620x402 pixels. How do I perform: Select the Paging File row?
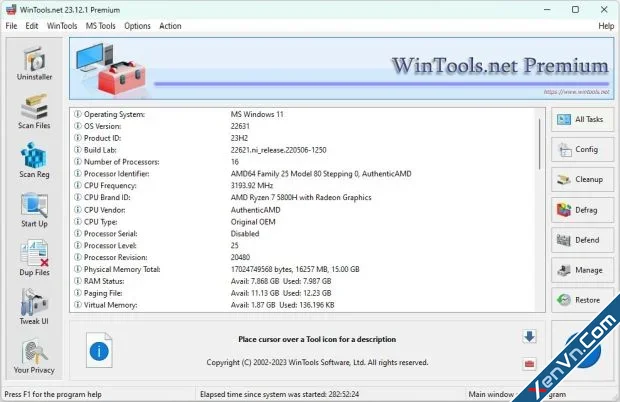click(x=304, y=293)
